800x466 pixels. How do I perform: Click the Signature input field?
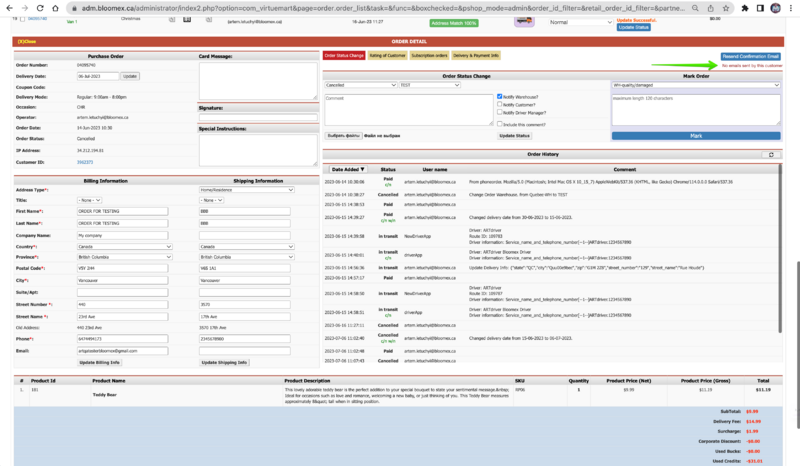click(258, 117)
